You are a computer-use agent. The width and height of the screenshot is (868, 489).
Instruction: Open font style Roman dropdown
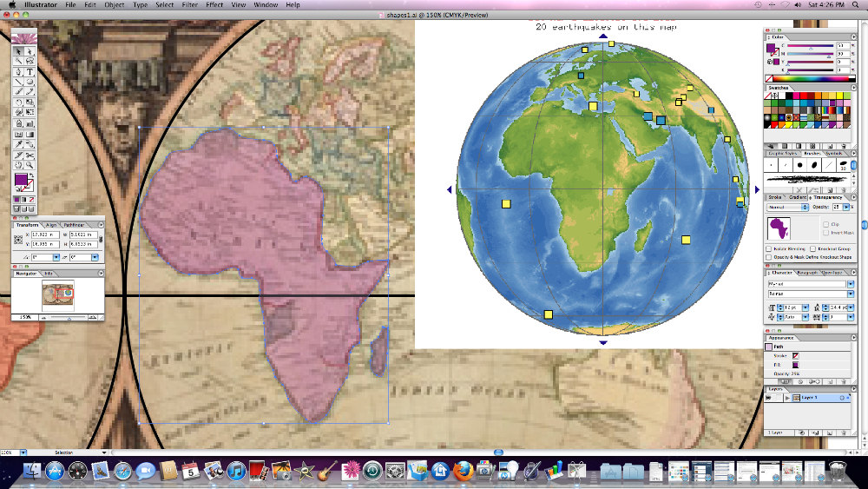(851, 294)
